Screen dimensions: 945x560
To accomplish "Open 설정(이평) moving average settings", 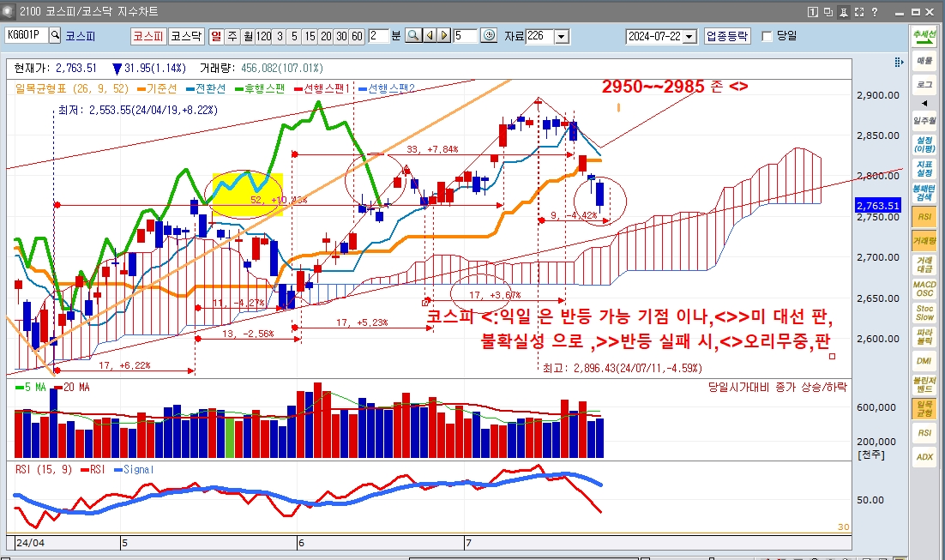I will [924, 145].
